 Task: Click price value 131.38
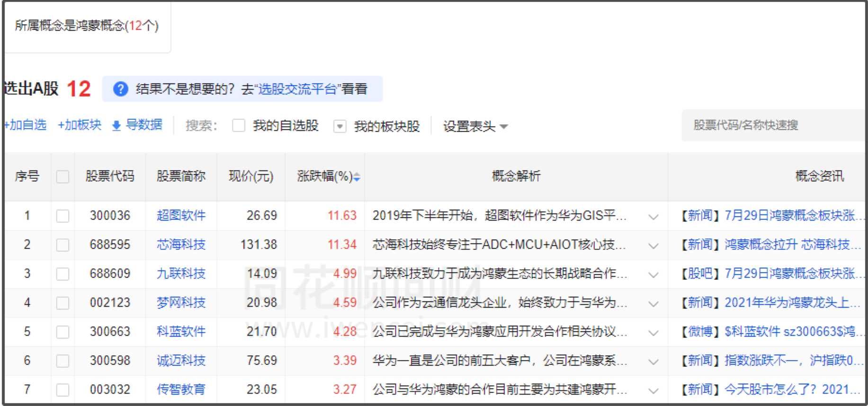259,244
